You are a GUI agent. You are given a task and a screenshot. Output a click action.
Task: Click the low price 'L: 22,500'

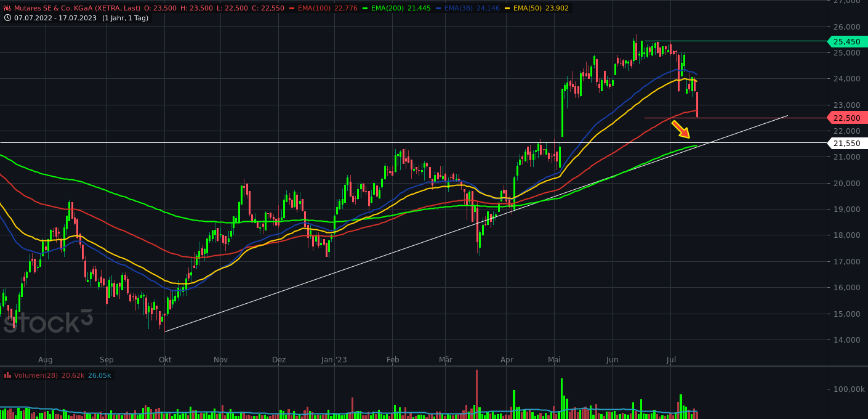(x=232, y=8)
